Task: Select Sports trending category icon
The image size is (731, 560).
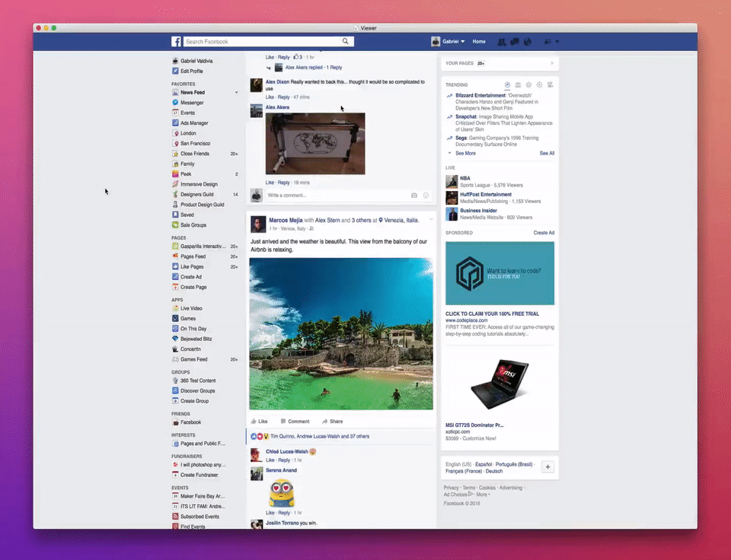Action: 539,84
